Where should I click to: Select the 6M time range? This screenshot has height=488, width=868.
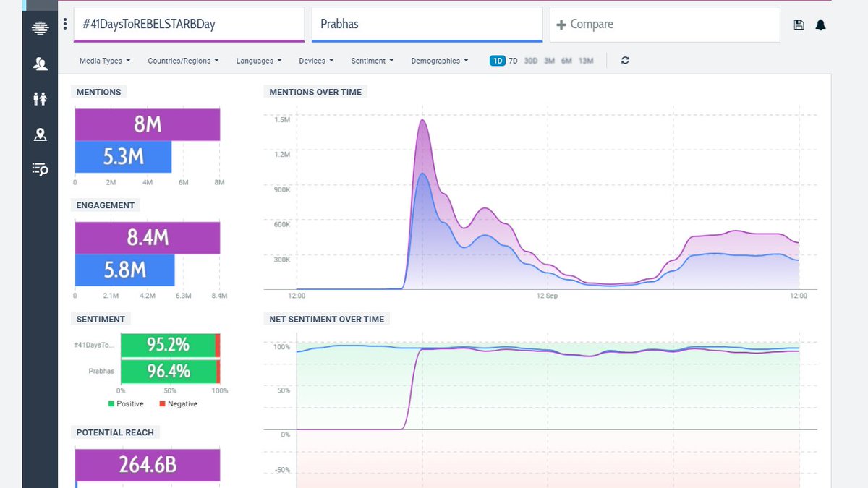pos(566,61)
